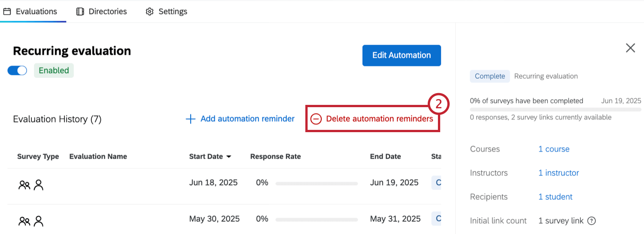
Task: Click the red minus circle icon
Action: [316, 119]
